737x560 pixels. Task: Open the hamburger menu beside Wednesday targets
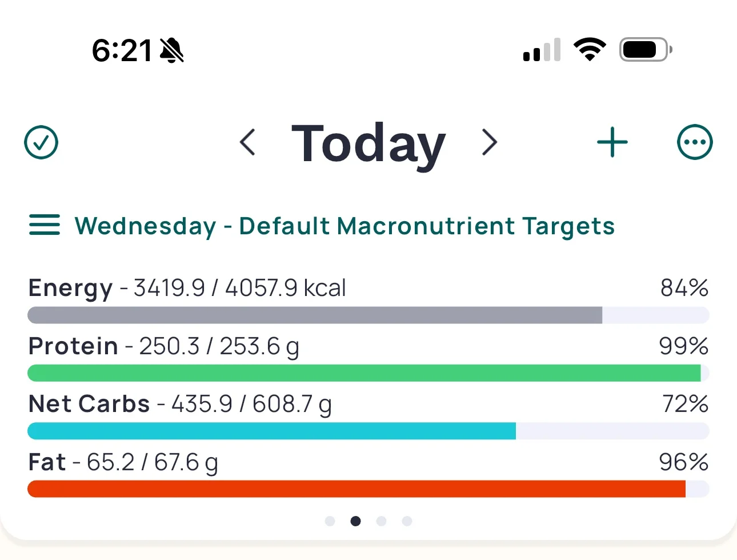(x=45, y=225)
